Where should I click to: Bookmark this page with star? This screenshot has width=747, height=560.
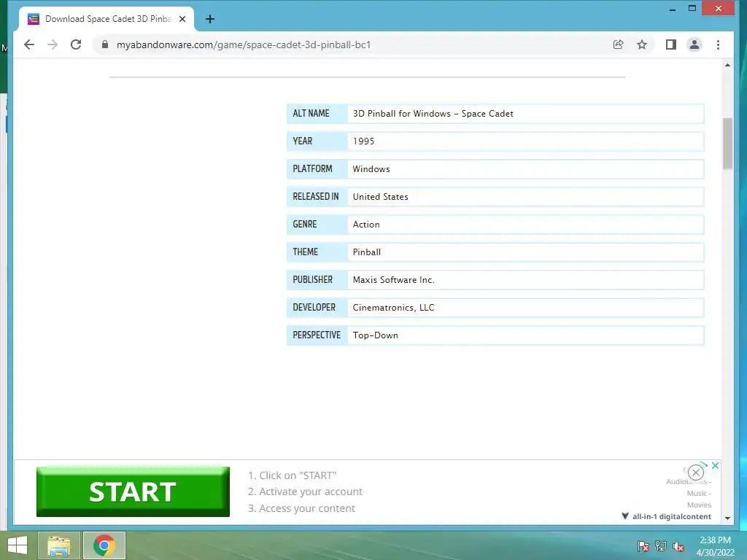click(642, 44)
